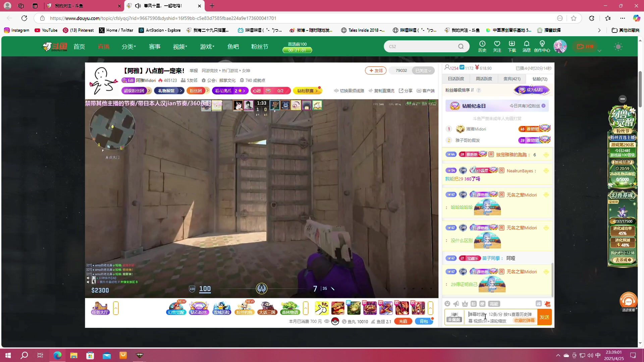Toggle the 梗 meme barrage icon
644x362 pixels.
tap(482, 304)
